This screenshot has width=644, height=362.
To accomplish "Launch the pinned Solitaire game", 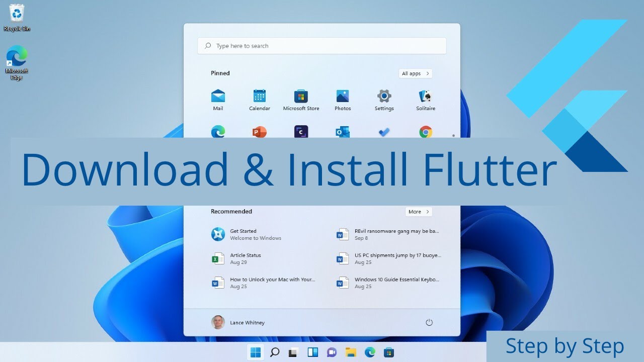I will pyautogui.click(x=426, y=100).
